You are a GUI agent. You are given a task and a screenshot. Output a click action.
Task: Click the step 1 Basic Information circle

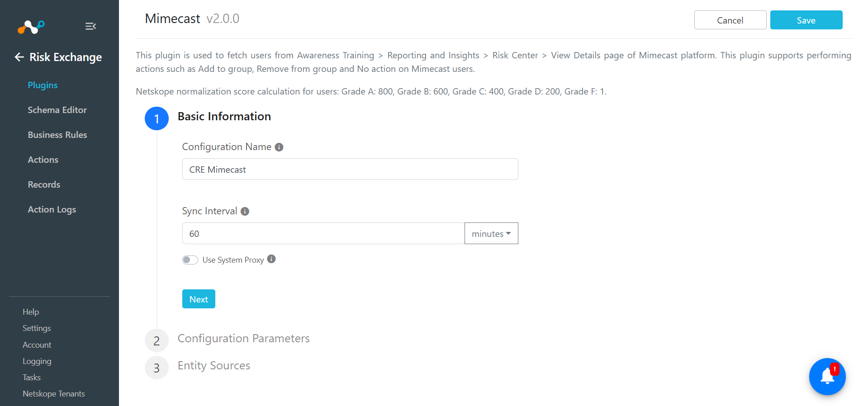pyautogui.click(x=157, y=118)
